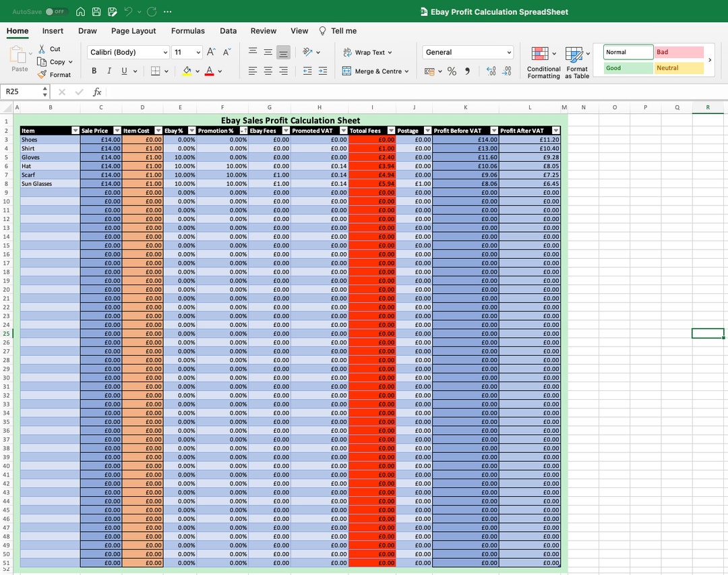Click the Percent style icon
The width and height of the screenshot is (728, 575).
(x=452, y=71)
